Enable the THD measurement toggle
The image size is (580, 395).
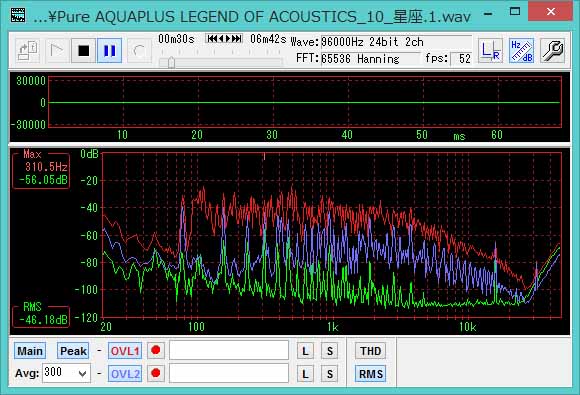tap(371, 351)
